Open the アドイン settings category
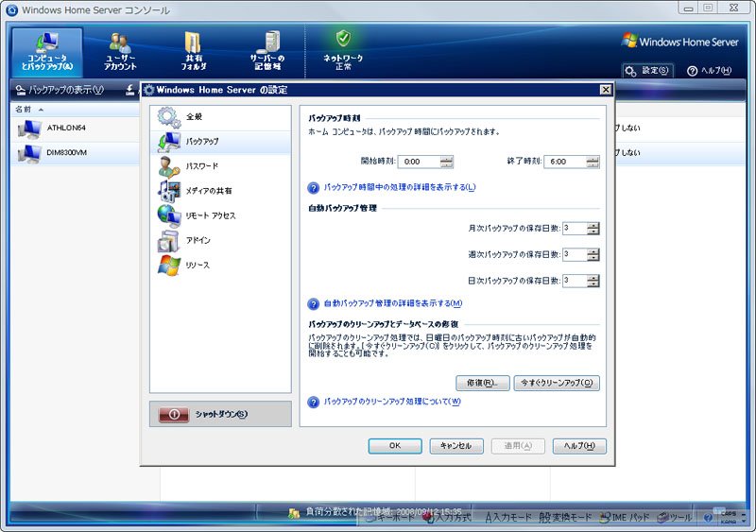The width and height of the screenshot is (756, 532). click(x=220, y=240)
